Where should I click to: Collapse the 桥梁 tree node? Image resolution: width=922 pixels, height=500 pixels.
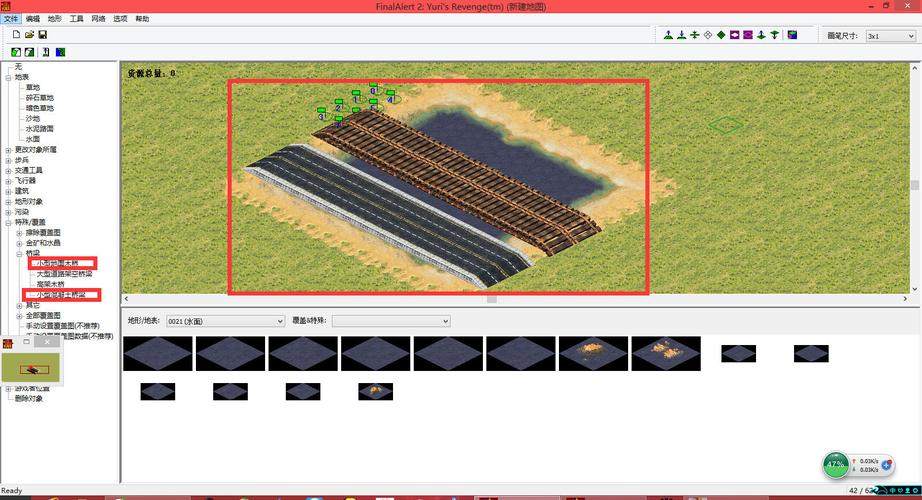point(19,254)
